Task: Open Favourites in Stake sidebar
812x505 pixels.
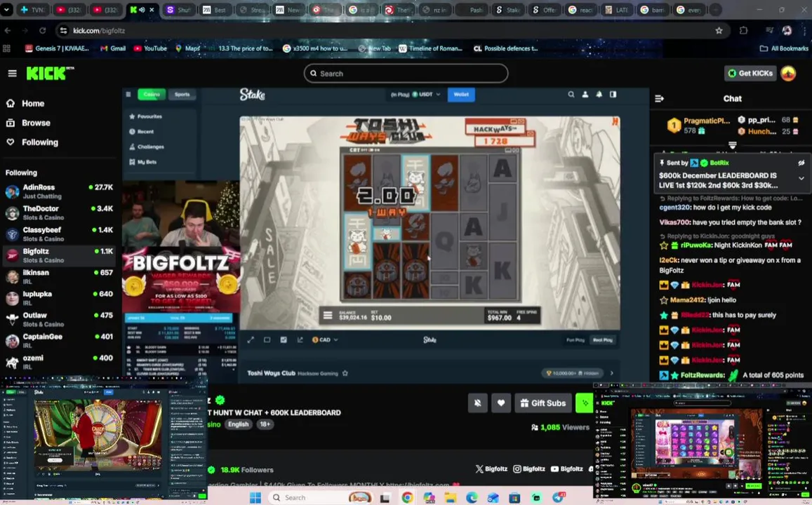Action: (x=145, y=116)
